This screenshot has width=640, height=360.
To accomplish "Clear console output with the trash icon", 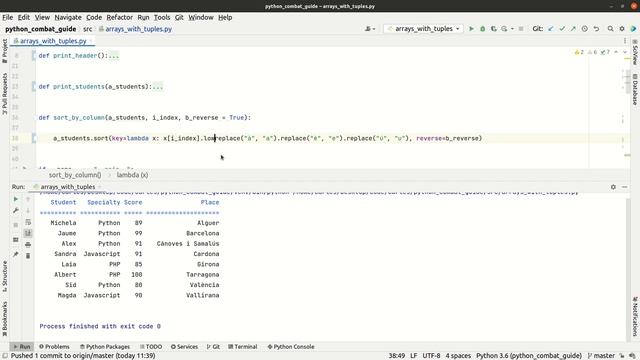I will point(28,256).
